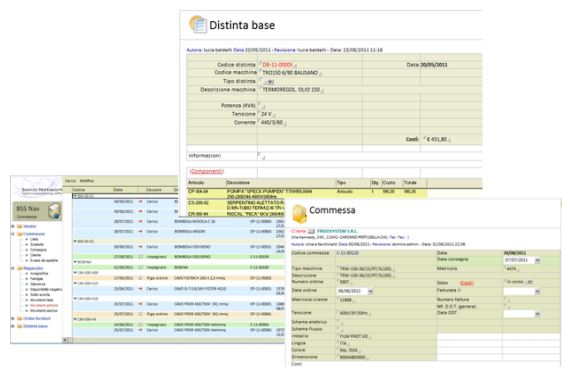Click the left arrow of movements horizontal scrollbar
565x368 pixels.
point(65,340)
